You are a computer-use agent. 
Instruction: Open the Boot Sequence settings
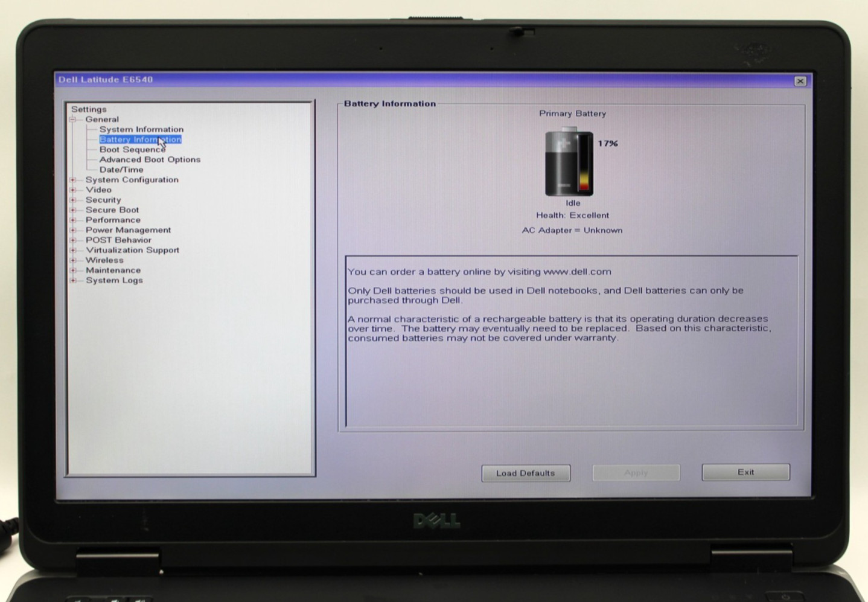point(132,149)
